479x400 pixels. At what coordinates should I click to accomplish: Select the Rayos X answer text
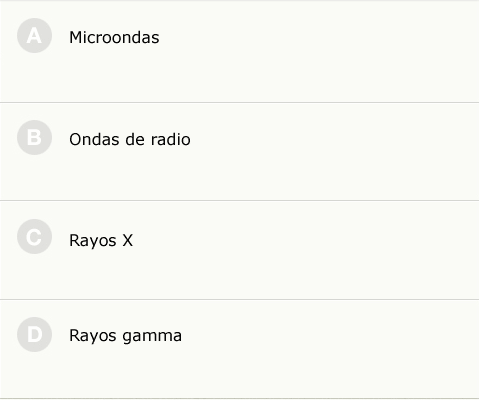(101, 241)
